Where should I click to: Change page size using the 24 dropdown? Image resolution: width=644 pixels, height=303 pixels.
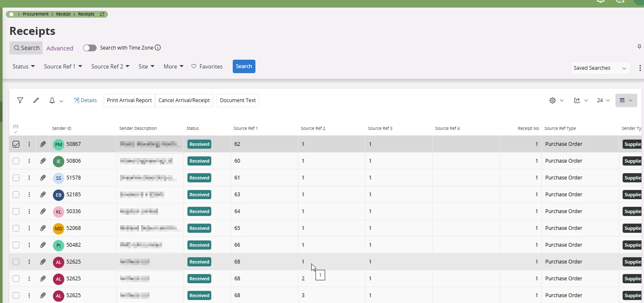pos(603,100)
